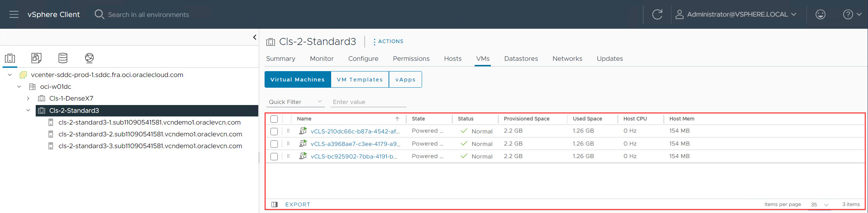868x213 pixels.
Task: Switch to vApps sub-tab
Action: tap(405, 80)
